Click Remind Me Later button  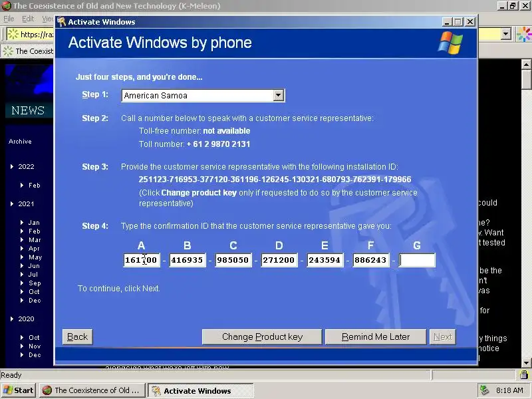(x=376, y=337)
